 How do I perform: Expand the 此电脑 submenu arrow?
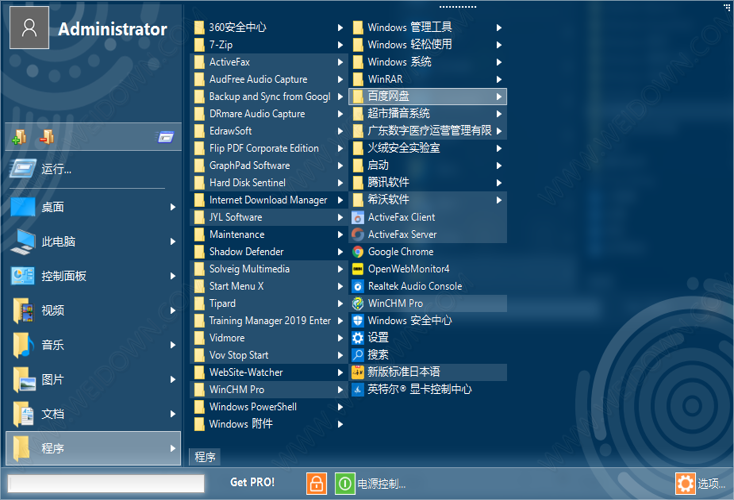(173, 242)
